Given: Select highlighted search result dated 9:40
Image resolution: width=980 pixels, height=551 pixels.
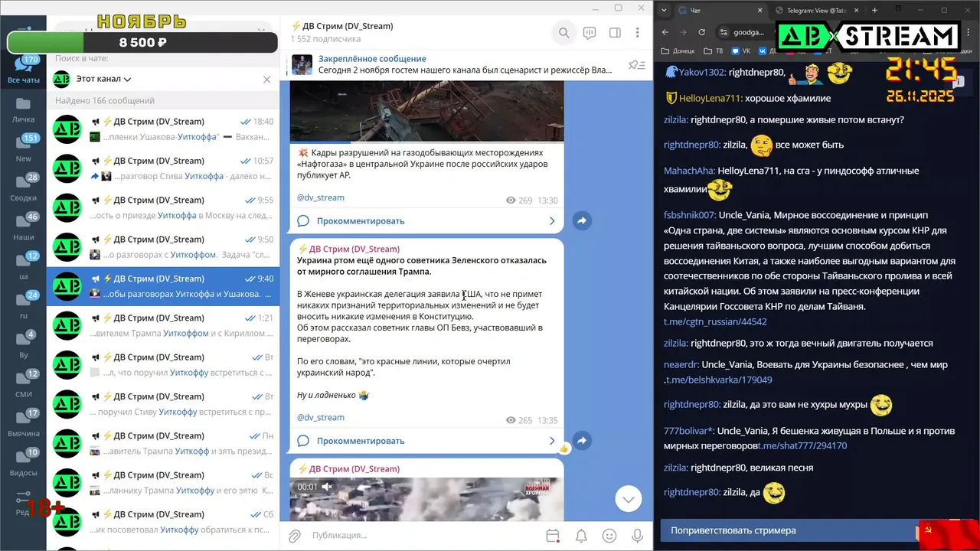Looking at the screenshot, I should point(163,285).
